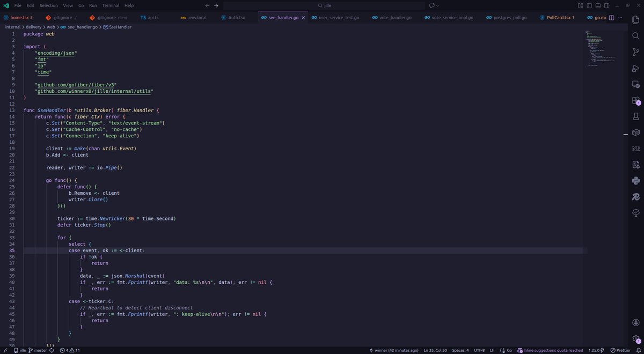Open the Run menu
Viewport: 644px width, 354px height.
(93, 5)
